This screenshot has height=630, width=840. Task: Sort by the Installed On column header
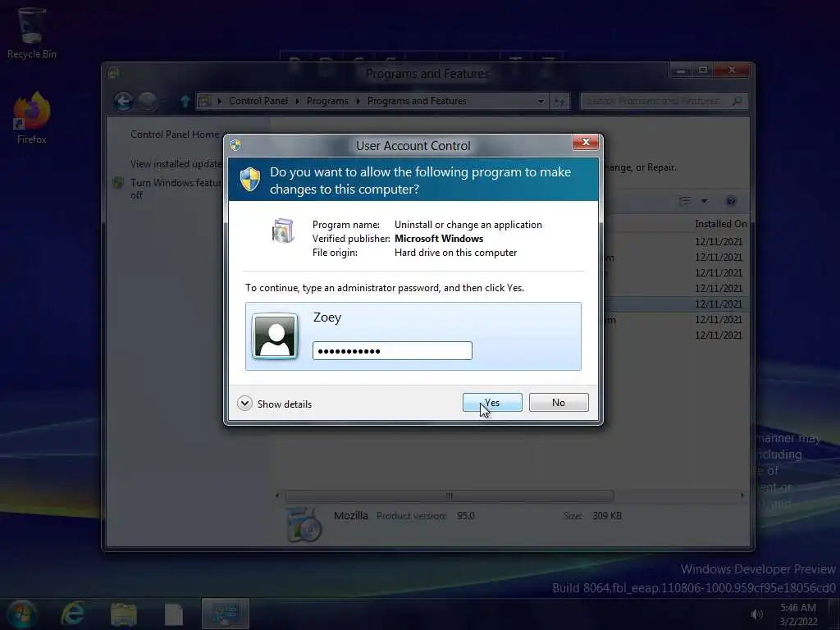(x=720, y=223)
